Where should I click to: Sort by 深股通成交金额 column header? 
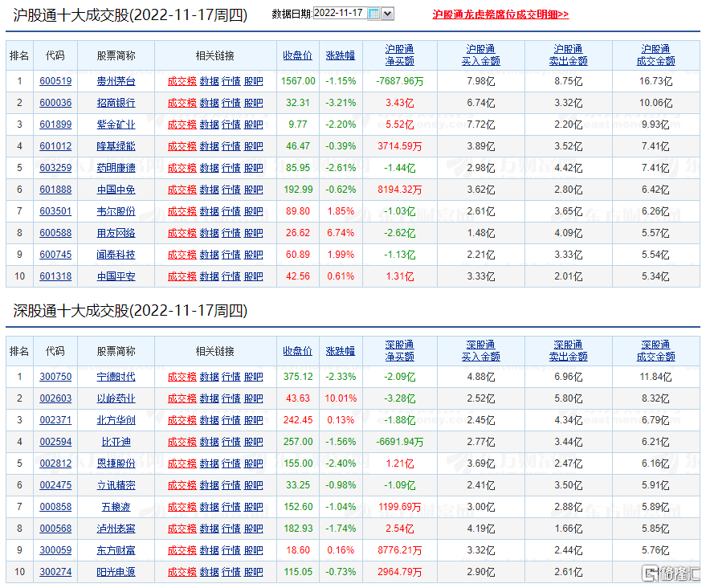pos(655,351)
